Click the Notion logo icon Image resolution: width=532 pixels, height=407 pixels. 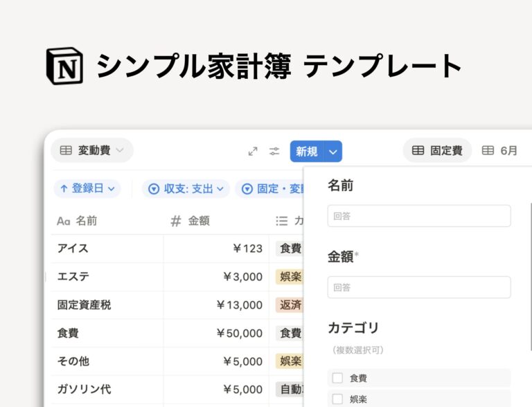coord(64,66)
